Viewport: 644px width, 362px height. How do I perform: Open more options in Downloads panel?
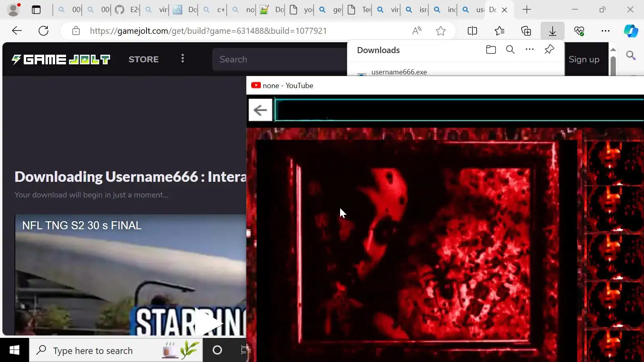530,49
